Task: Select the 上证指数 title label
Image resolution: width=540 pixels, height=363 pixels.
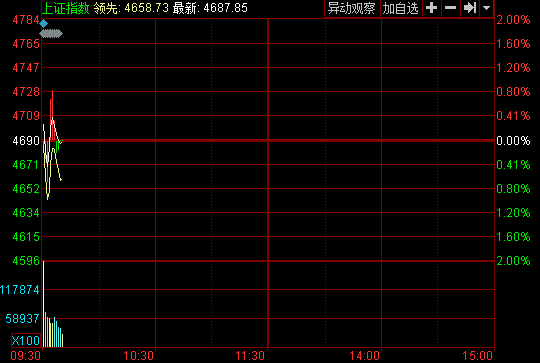Action: [65, 8]
